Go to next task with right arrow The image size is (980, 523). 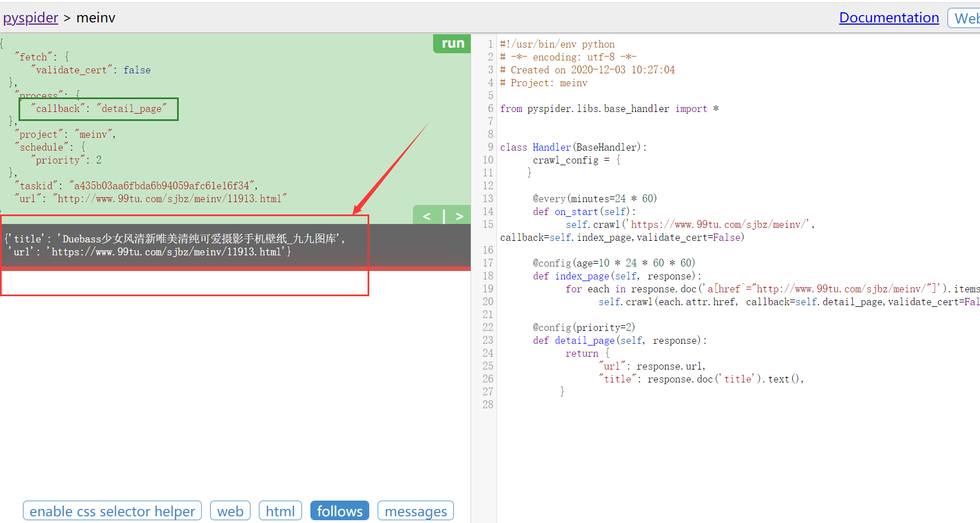(459, 216)
